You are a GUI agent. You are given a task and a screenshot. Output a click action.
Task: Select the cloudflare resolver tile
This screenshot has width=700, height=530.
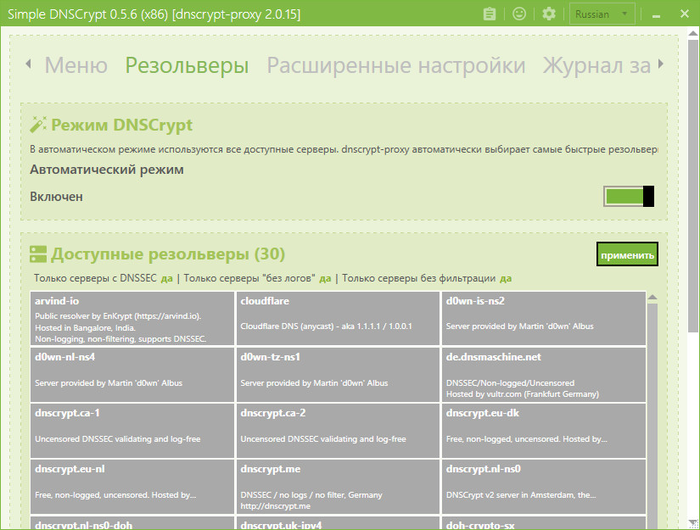click(x=338, y=318)
